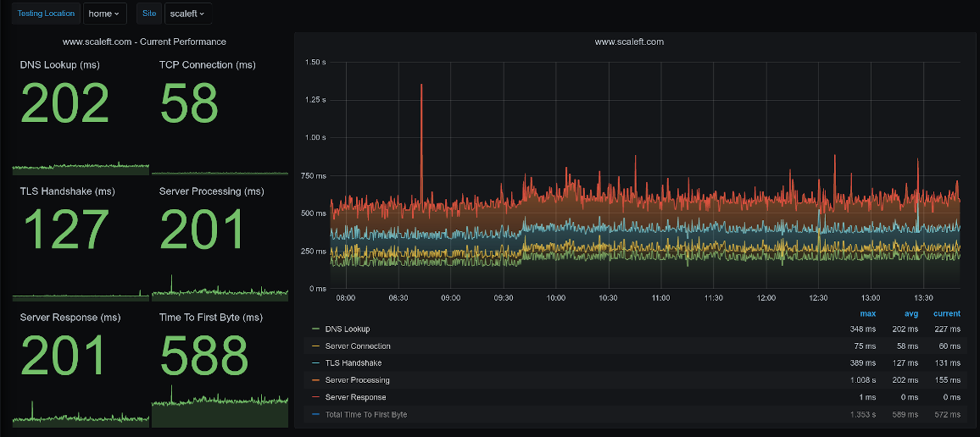Image resolution: width=980 pixels, height=437 pixels.
Task: Click the green DNS Lookup legend color line
Action: click(315, 329)
